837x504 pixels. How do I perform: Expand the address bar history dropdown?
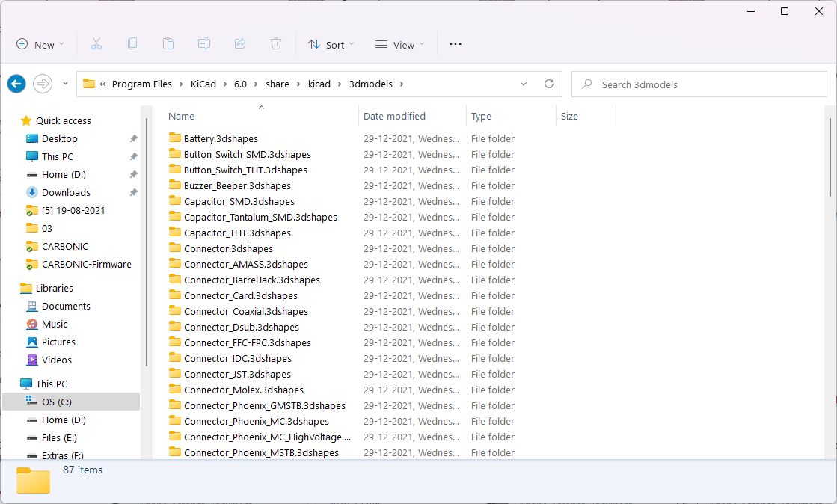tap(524, 84)
